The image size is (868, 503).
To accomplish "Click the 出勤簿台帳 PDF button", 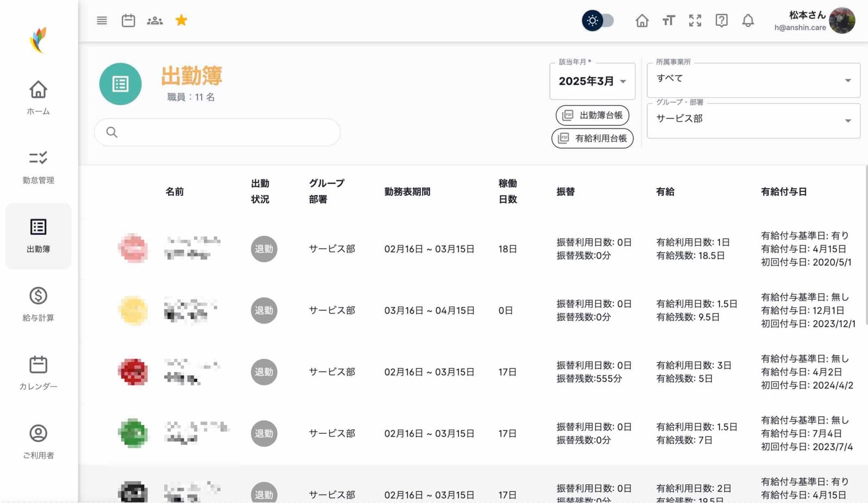I will (x=592, y=115).
